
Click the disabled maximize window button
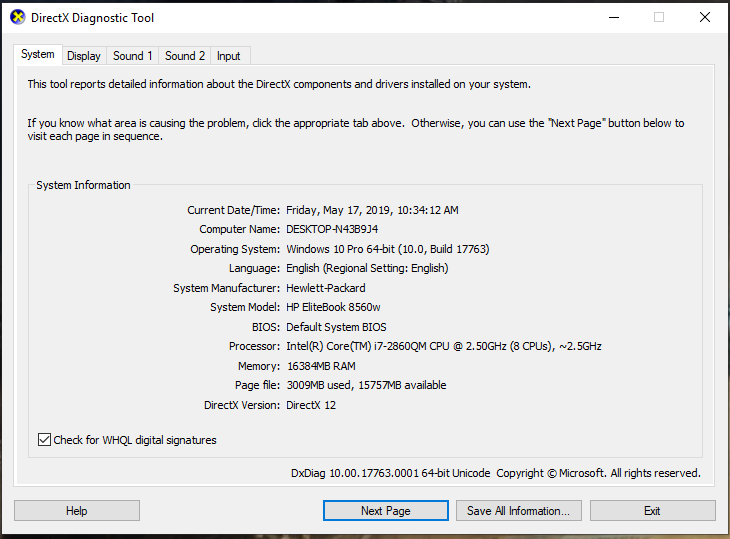click(659, 17)
